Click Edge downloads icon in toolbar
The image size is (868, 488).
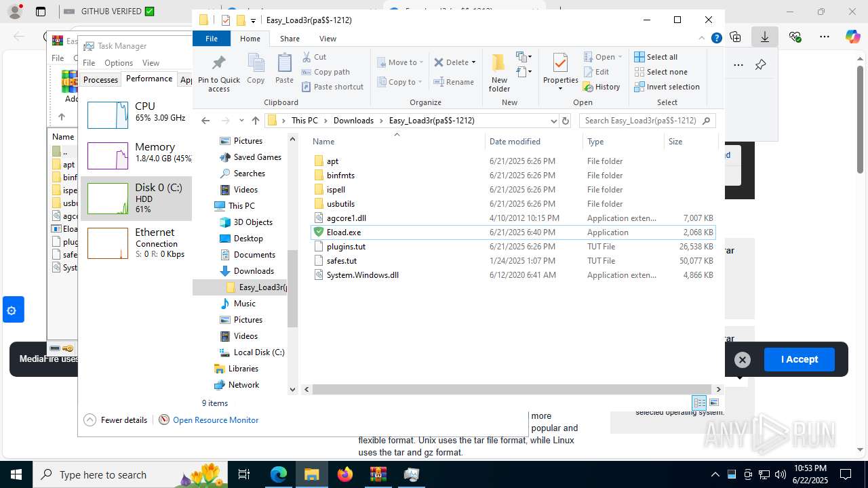coord(765,37)
